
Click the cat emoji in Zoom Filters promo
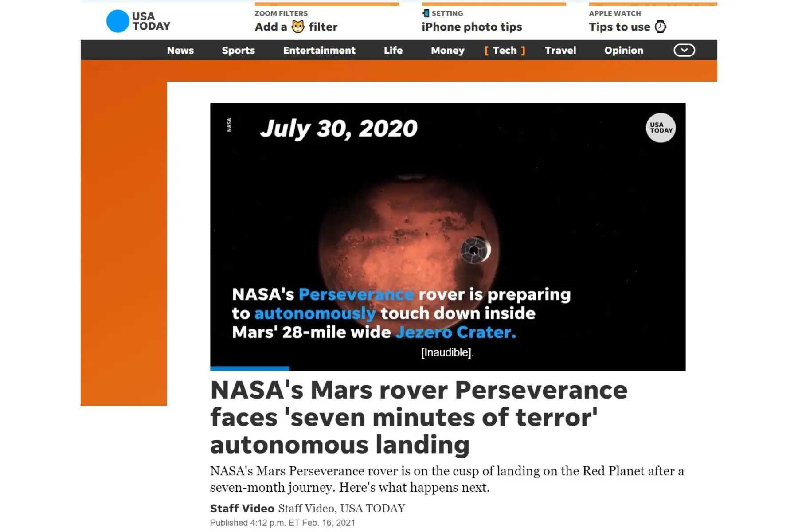[x=298, y=27]
